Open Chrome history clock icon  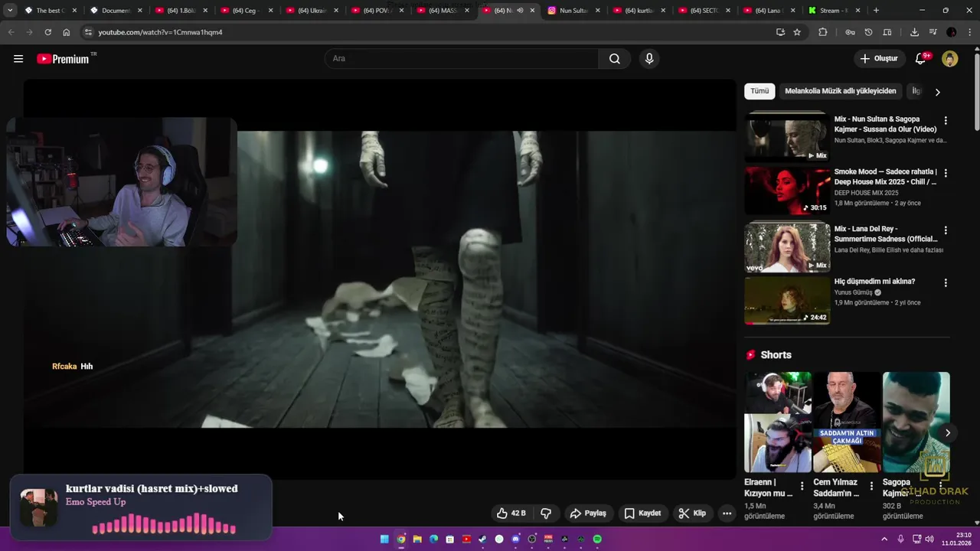pyautogui.click(x=868, y=32)
